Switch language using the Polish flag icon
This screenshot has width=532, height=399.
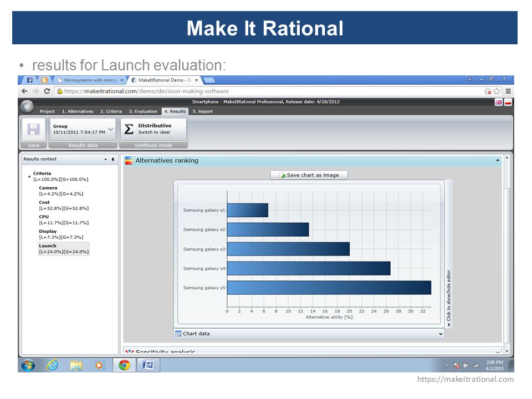(508, 102)
